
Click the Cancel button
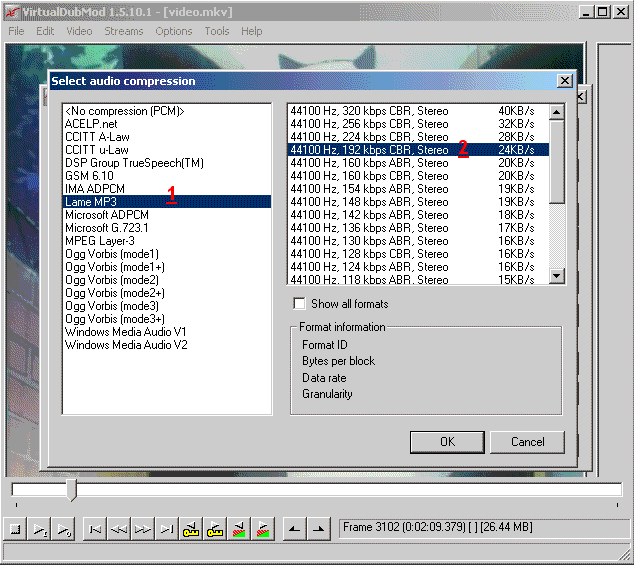pyautogui.click(x=527, y=442)
